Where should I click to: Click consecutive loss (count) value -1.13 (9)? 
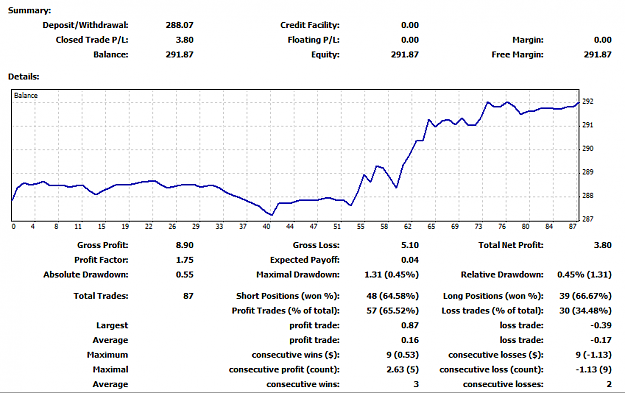point(594,370)
